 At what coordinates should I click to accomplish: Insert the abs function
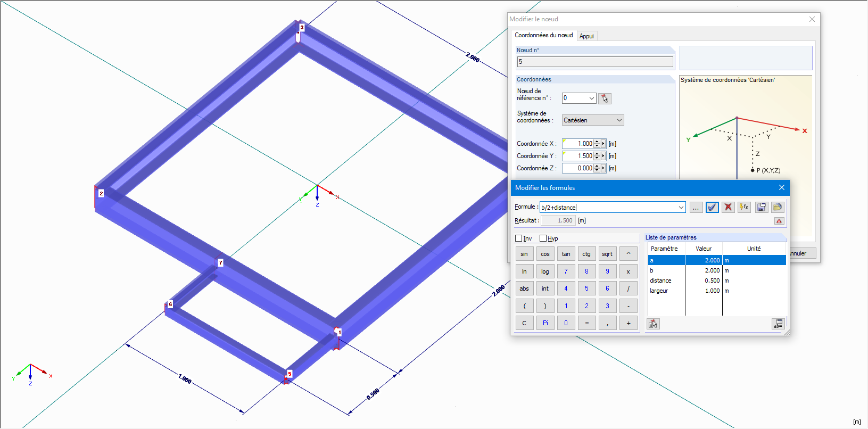524,288
